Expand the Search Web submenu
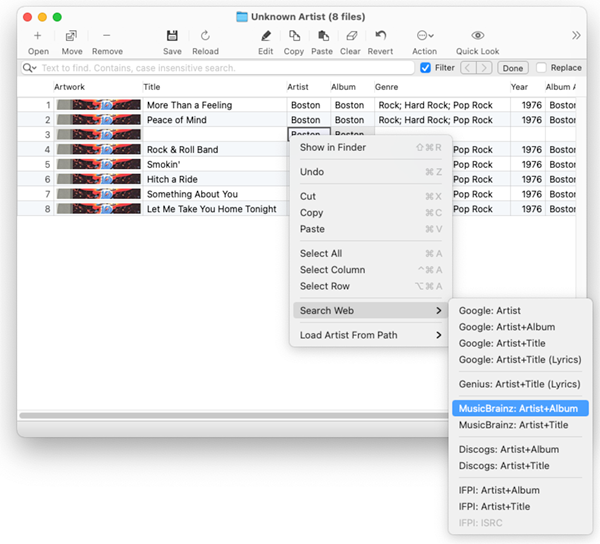The image size is (600, 544). pos(370,311)
